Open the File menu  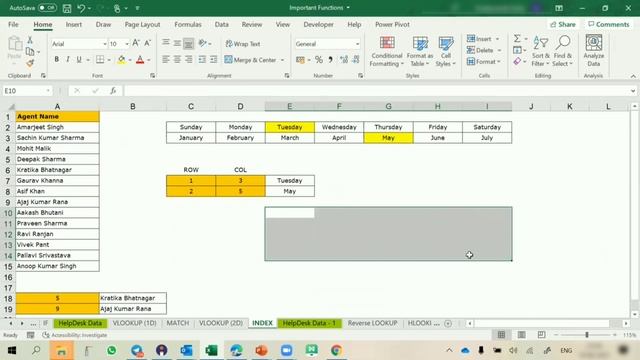13,24
